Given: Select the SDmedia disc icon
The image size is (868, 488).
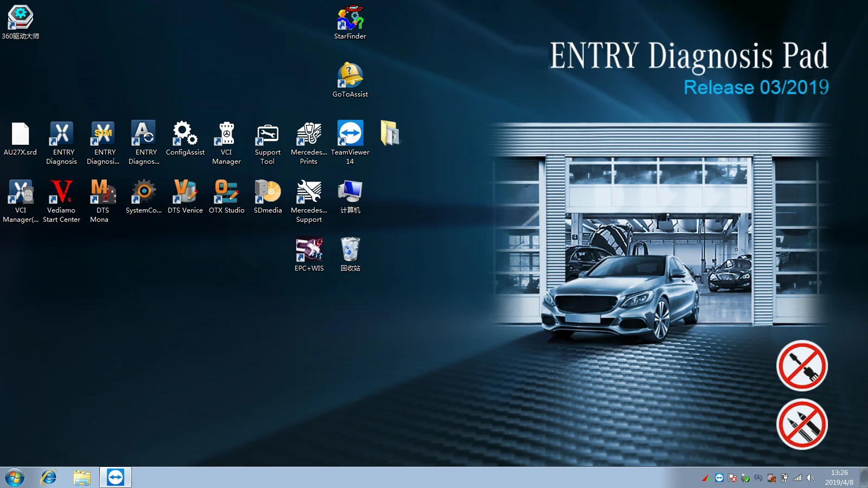Looking at the screenshot, I should 267,197.
